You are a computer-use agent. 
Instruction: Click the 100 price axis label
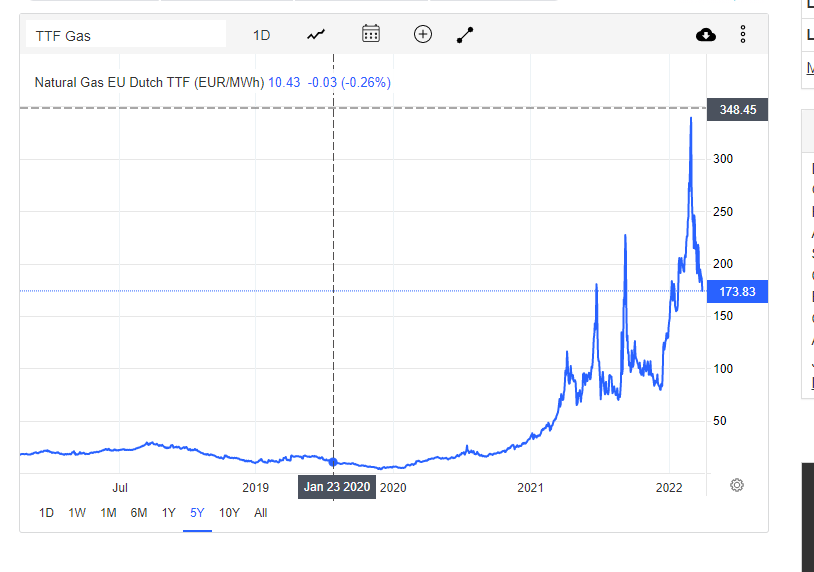[723, 369]
